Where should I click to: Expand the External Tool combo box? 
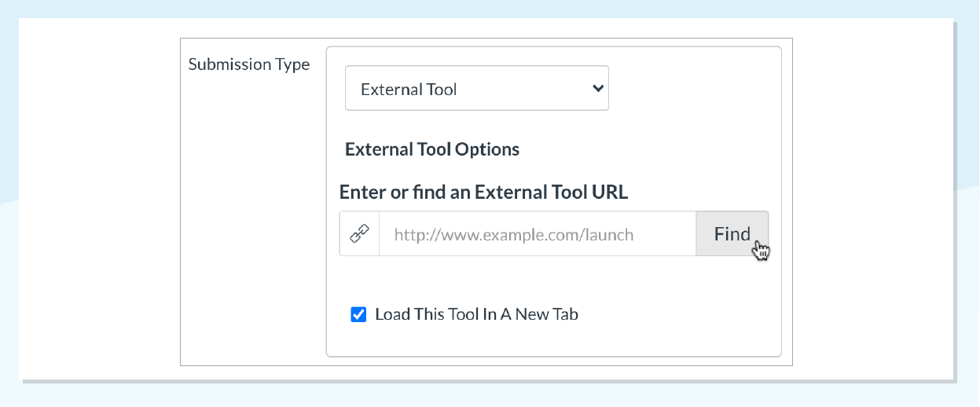477,88
